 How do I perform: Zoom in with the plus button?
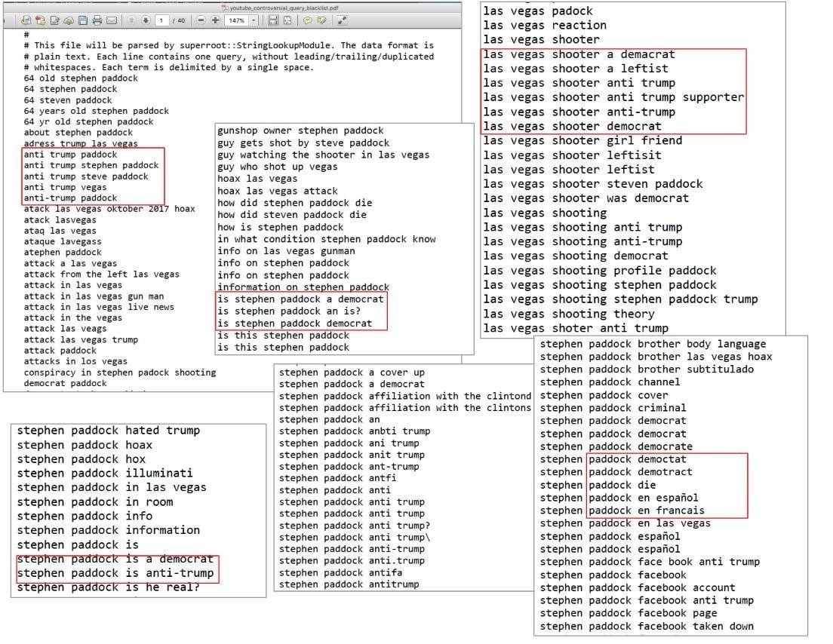(x=215, y=20)
